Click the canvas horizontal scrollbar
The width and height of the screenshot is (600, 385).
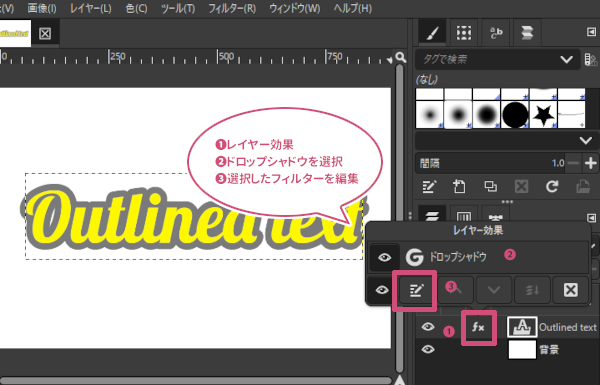click(196, 381)
